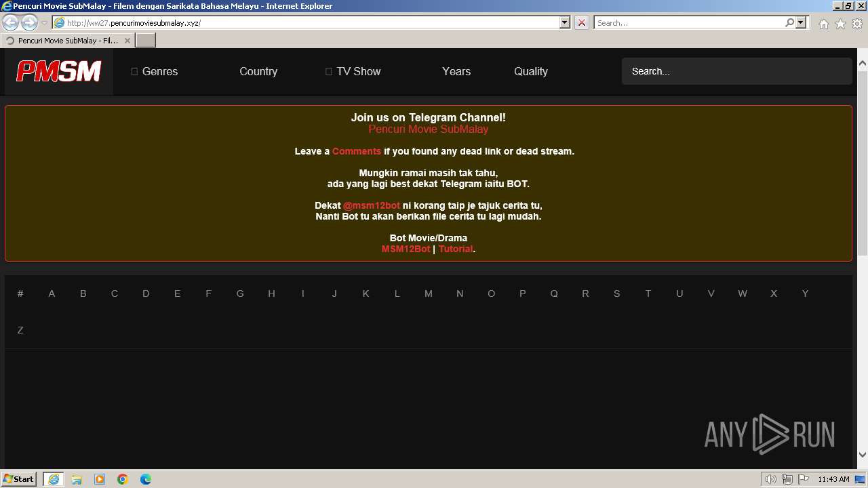Viewport: 868px width, 488px height.
Task: Click the volume speaker tray icon
Action: coord(770,479)
